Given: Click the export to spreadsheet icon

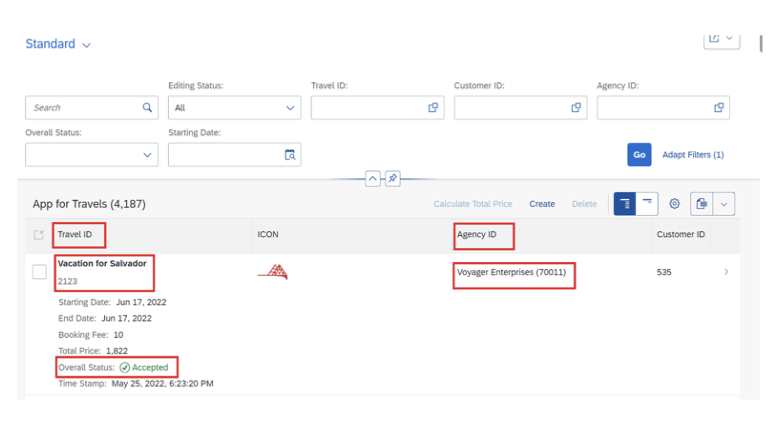Looking at the screenshot, I should [x=702, y=204].
